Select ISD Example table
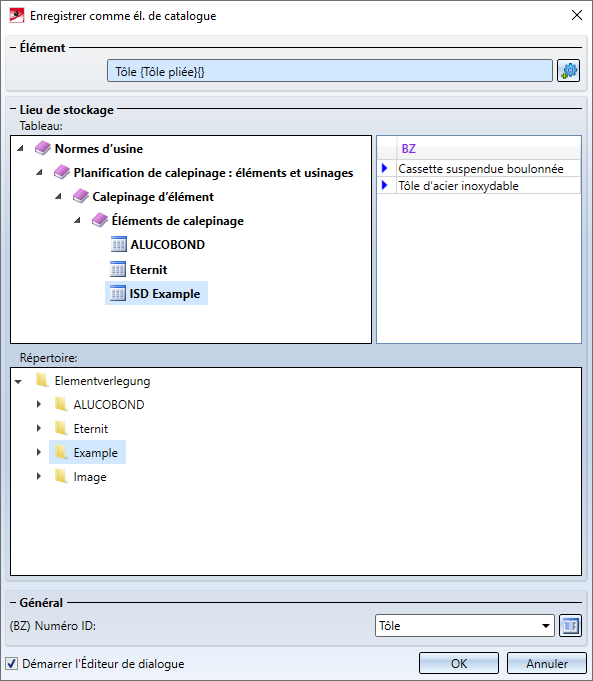593x681 pixels. pyautogui.click(x=165, y=294)
